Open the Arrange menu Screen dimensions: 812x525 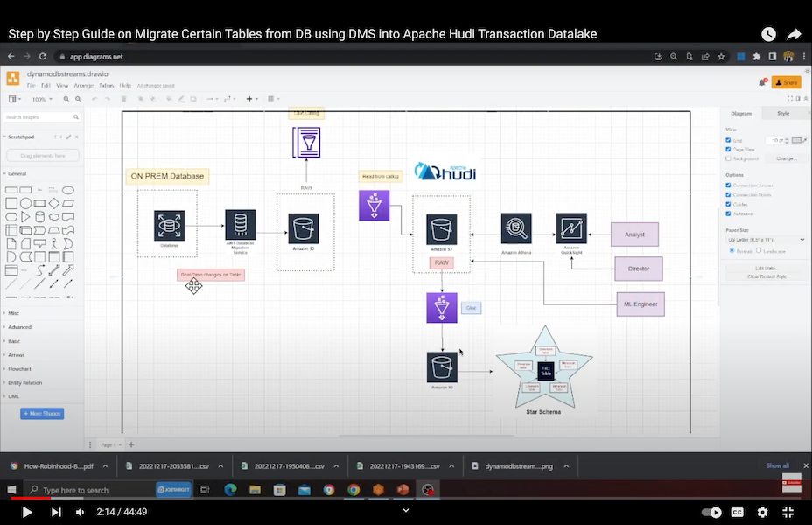pos(84,86)
